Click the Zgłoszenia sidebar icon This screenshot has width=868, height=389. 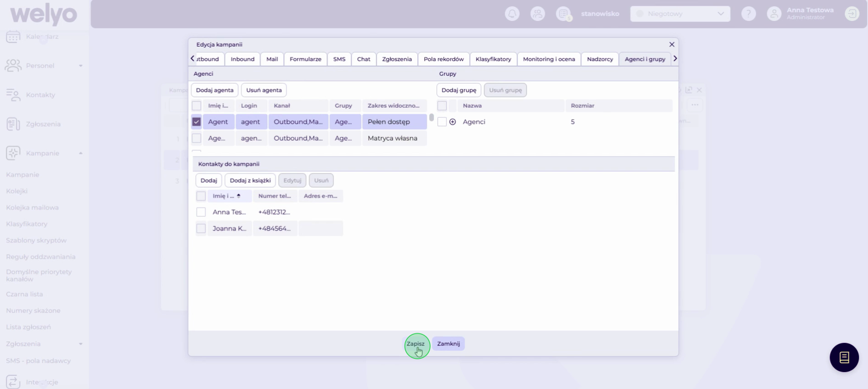[13, 124]
